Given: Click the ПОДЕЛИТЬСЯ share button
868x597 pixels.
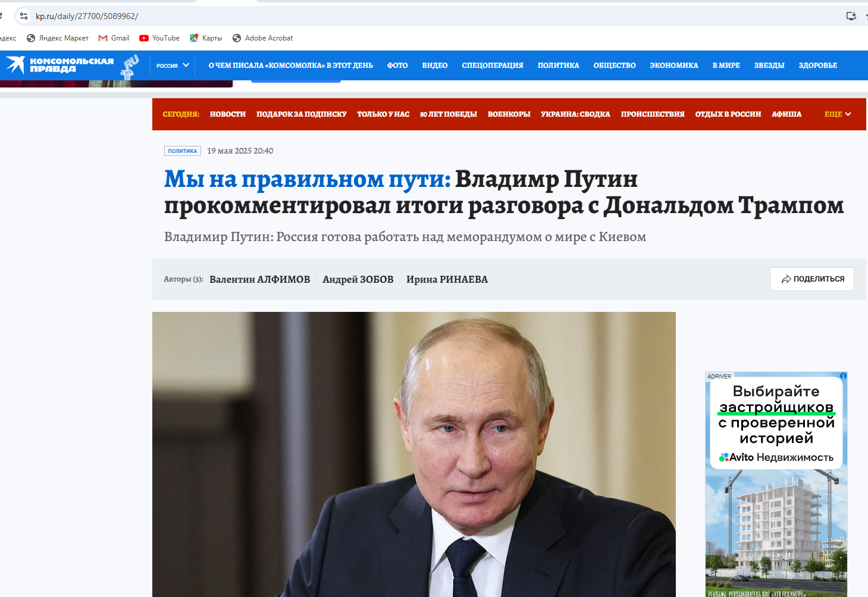Looking at the screenshot, I should [x=811, y=279].
